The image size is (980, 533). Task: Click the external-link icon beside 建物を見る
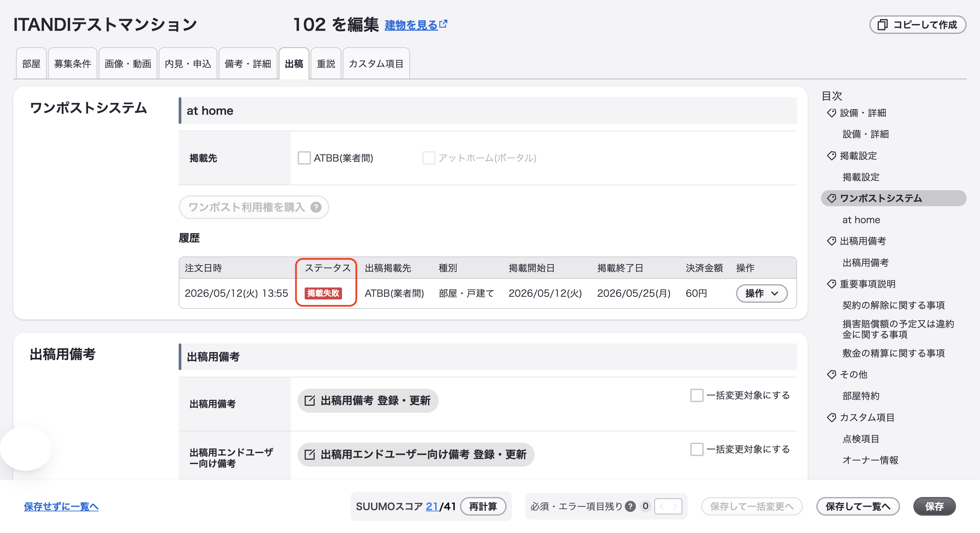443,24
